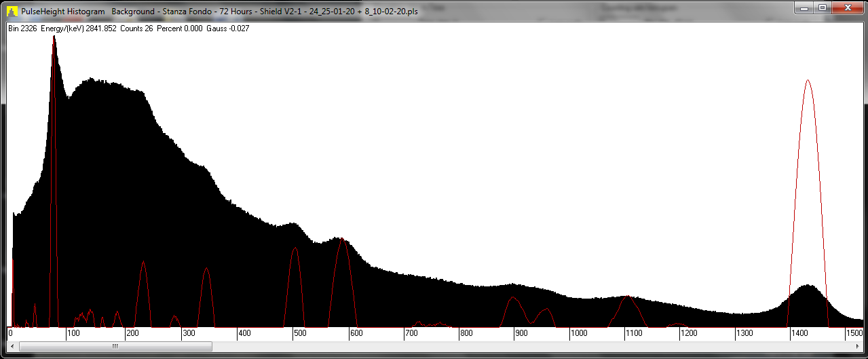Click the '1300' axis label
Viewport: 868px width, 359px height.
(x=744, y=333)
